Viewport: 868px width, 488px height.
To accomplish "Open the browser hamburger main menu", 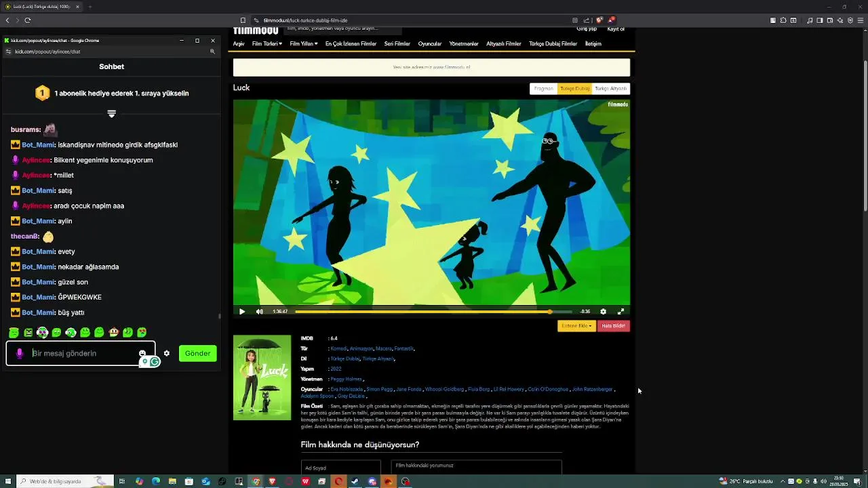I will click(x=861, y=20).
